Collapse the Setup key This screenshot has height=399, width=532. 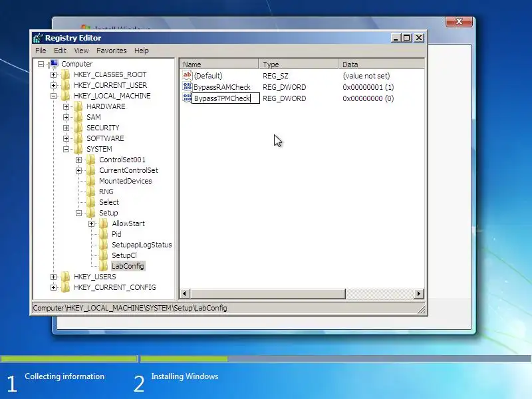78,213
